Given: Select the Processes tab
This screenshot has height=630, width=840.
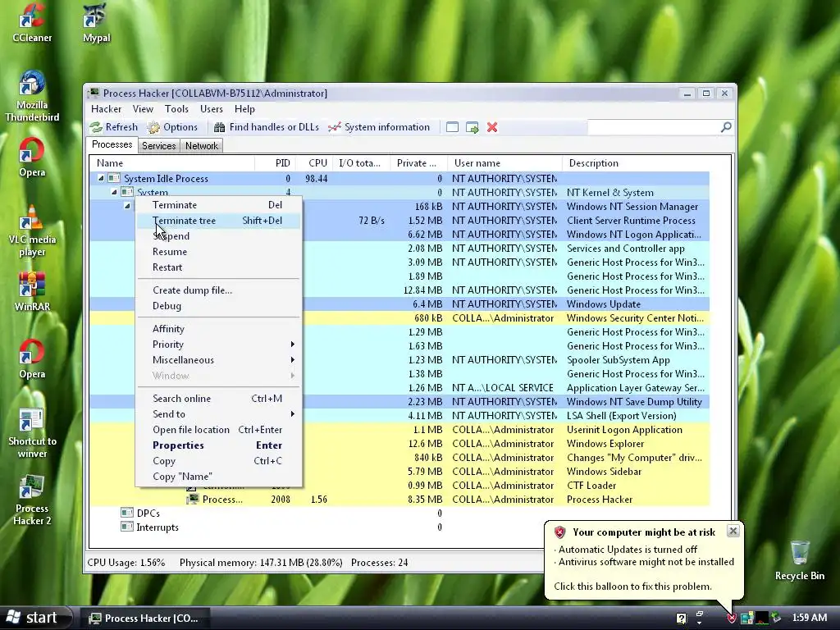Looking at the screenshot, I should pyautogui.click(x=112, y=144).
